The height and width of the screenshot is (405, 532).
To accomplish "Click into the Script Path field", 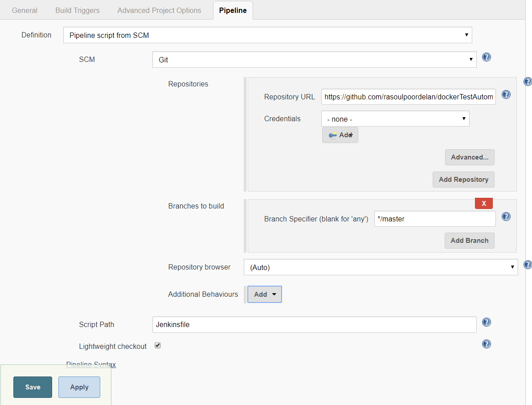I will (x=314, y=325).
